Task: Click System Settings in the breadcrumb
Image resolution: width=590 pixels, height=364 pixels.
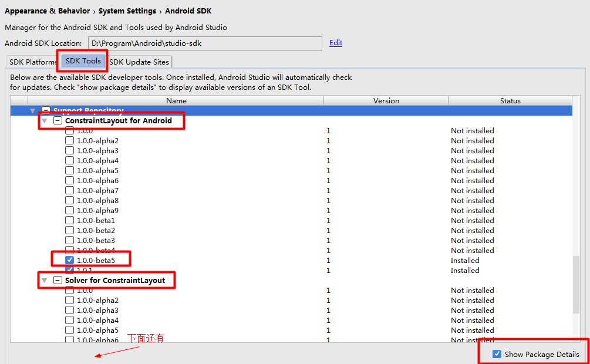Action: [x=127, y=11]
